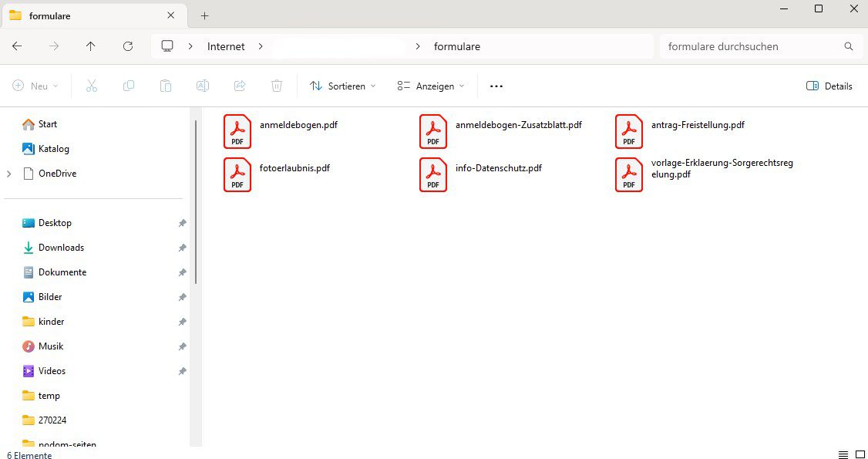Unpin Desktop using its pin icon

[182, 223]
